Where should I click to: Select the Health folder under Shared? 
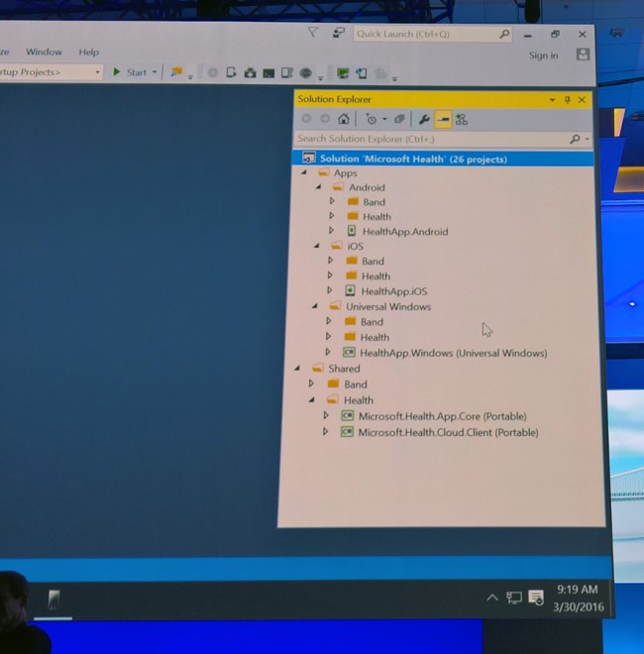tap(359, 400)
